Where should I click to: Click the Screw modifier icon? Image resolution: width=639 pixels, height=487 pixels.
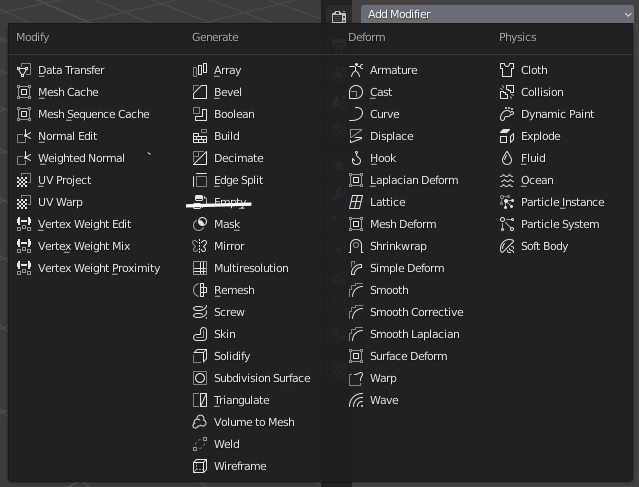pos(200,312)
